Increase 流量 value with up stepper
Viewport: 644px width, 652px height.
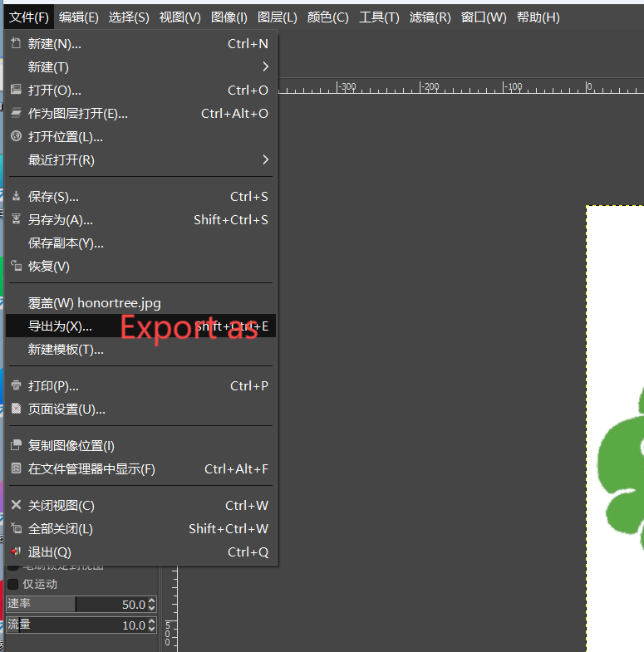click(152, 621)
